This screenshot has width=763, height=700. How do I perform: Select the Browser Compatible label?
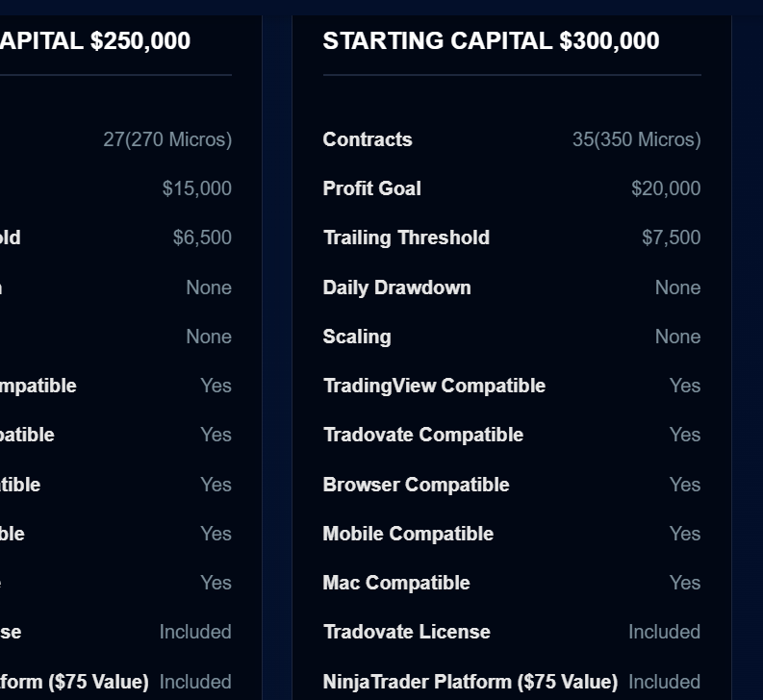pyautogui.click(x=416, y=485)
